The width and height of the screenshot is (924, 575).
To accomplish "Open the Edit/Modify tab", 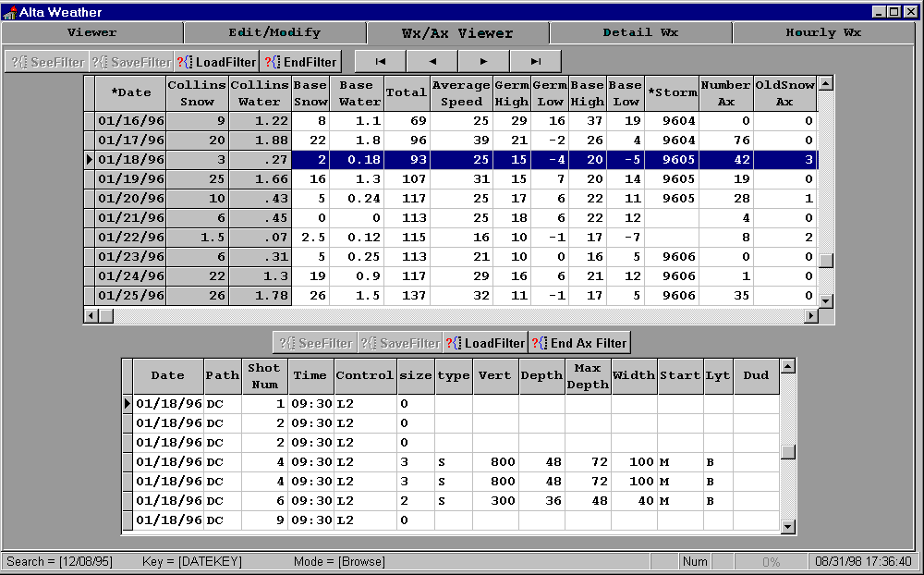I will tap(274, 33).
